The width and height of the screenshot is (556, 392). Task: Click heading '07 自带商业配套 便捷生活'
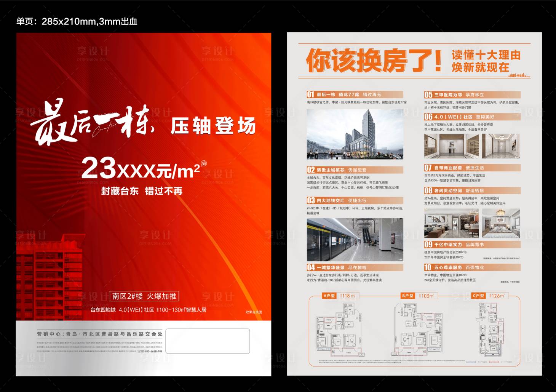[472, 168]
